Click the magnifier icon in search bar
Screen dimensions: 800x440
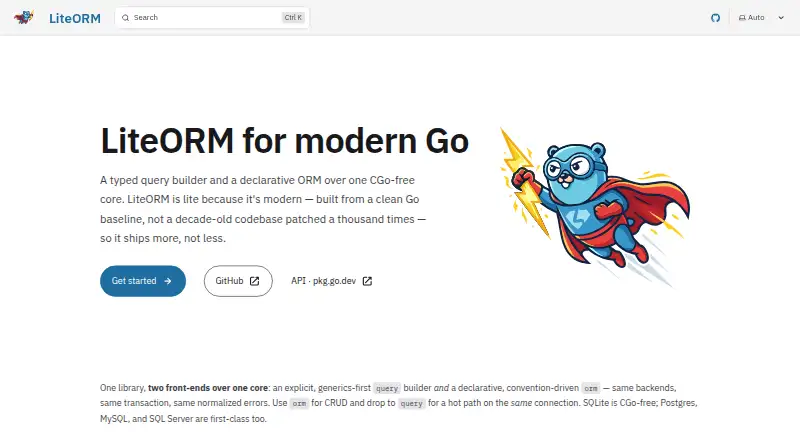pos(126,18)
